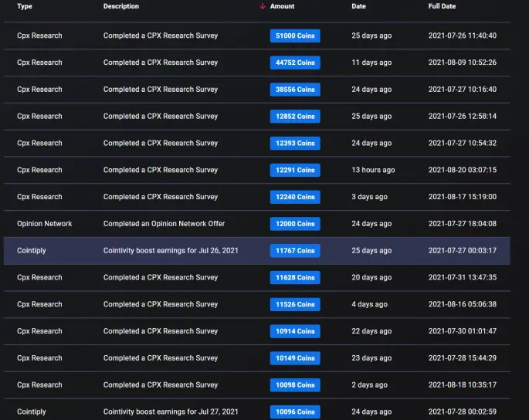Click the Date column header
529x420 pixels.
click(358, 6)
